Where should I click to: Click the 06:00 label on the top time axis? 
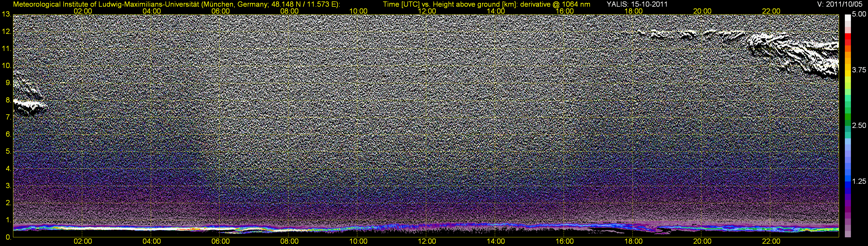(x=220, y=11)
